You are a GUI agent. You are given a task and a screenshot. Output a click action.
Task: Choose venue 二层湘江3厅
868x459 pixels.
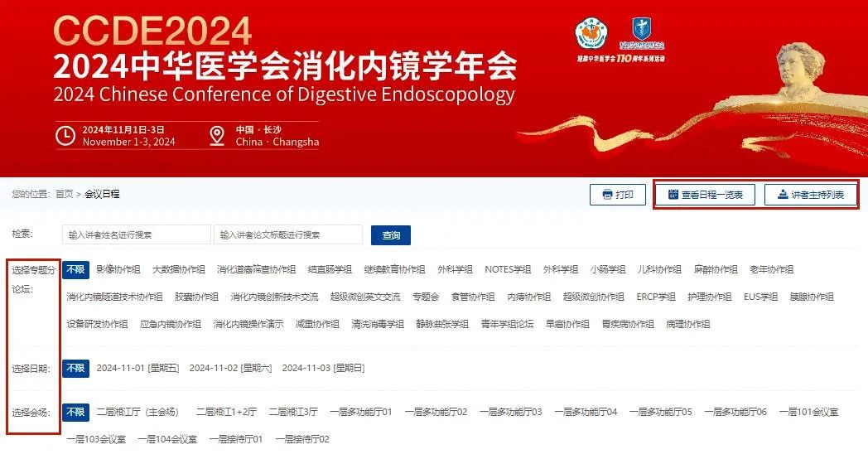(x=293, y=412)
